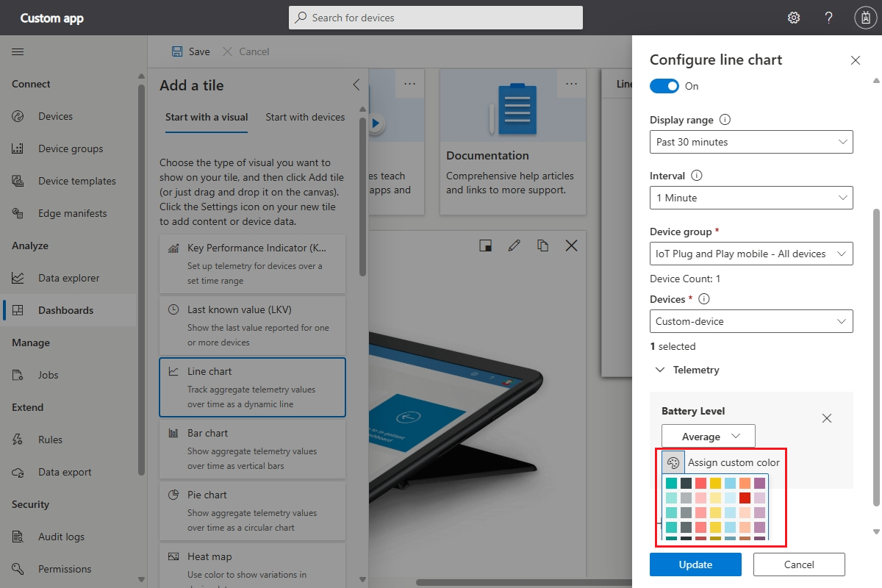Select Devices in the left navigation
882x588 pixels.
pos(55,115)
